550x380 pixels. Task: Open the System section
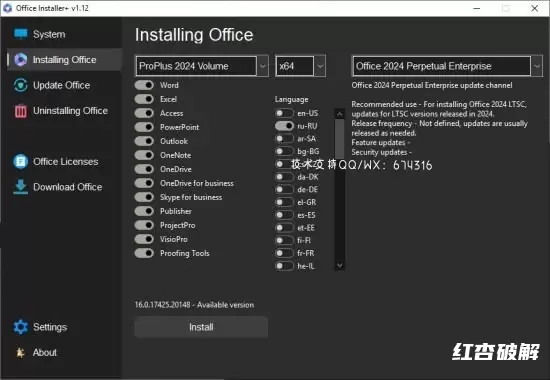65,34
